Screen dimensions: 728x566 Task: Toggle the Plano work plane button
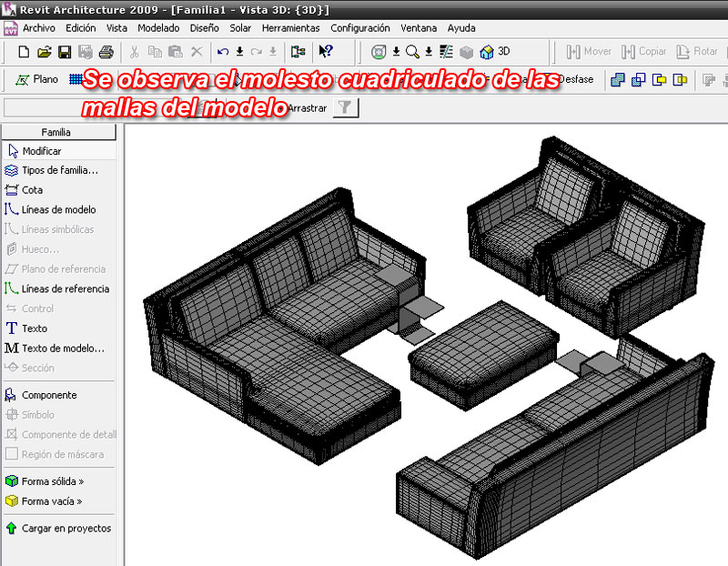35,80
